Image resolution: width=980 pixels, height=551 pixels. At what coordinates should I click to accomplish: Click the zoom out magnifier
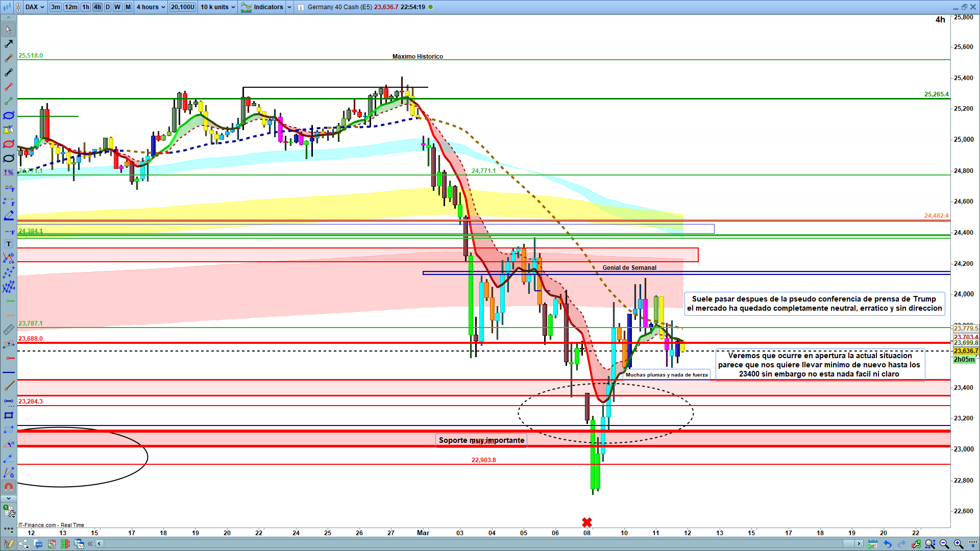tap(944, 544)
